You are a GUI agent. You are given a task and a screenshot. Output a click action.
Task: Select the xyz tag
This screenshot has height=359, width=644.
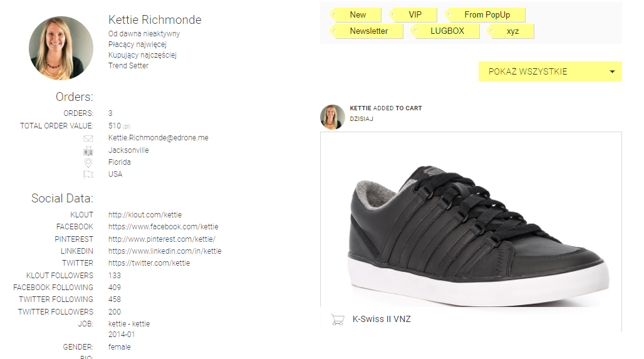[512, 31]
